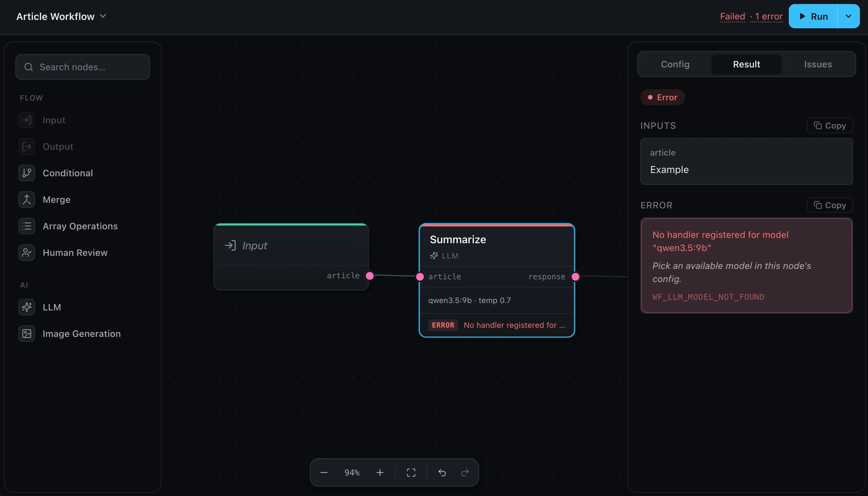Select the LLM sparkle icon in sidebar
This screenshot has height=496, width=868.
[x=26, y=307]
